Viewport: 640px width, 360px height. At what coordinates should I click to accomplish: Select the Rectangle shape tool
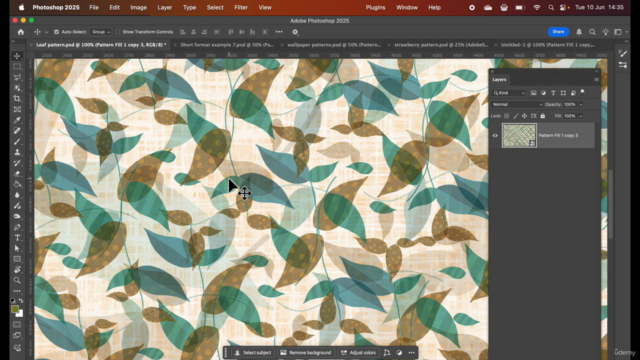tap(17, 259)
